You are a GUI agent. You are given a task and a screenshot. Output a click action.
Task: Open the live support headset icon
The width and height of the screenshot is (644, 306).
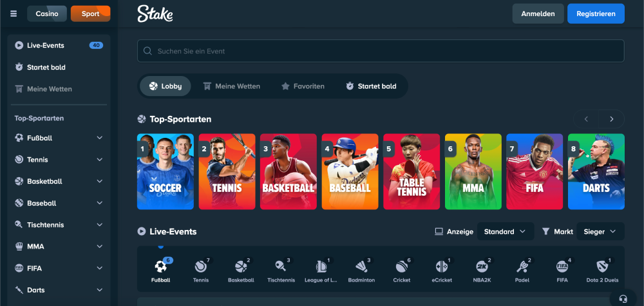623,298
